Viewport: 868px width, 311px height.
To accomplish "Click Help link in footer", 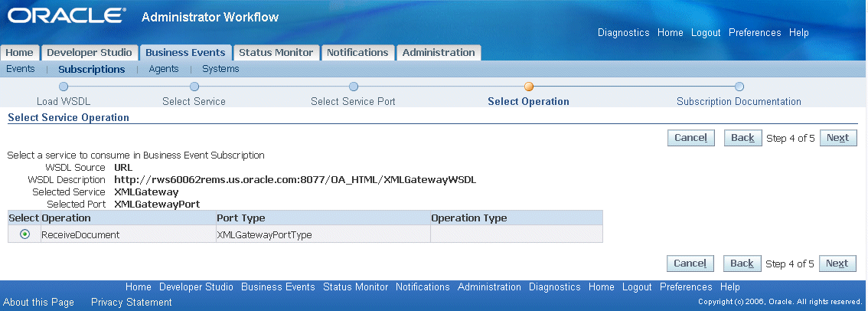I will [x=729, y=287].
